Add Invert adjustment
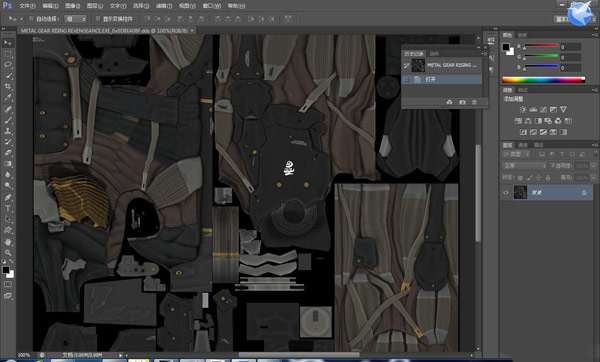The width and height of the screenshot is (600, 362). (x=523, y=132)
